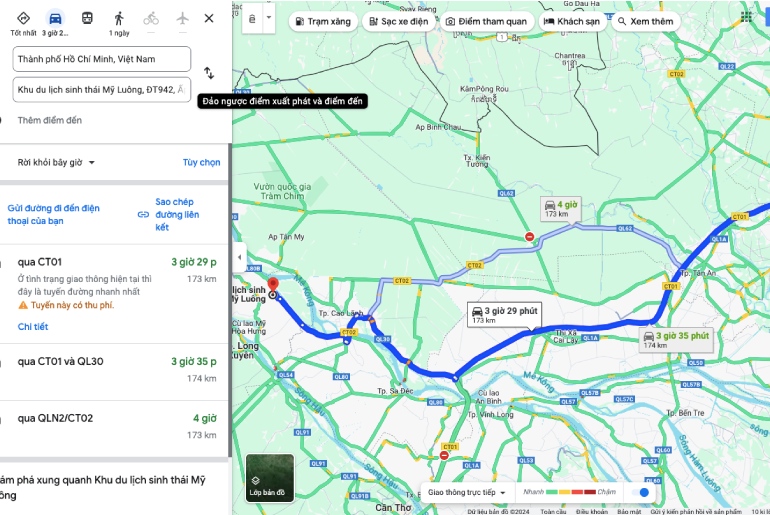Choose the walking travel mode

click(x=119, y=19)
